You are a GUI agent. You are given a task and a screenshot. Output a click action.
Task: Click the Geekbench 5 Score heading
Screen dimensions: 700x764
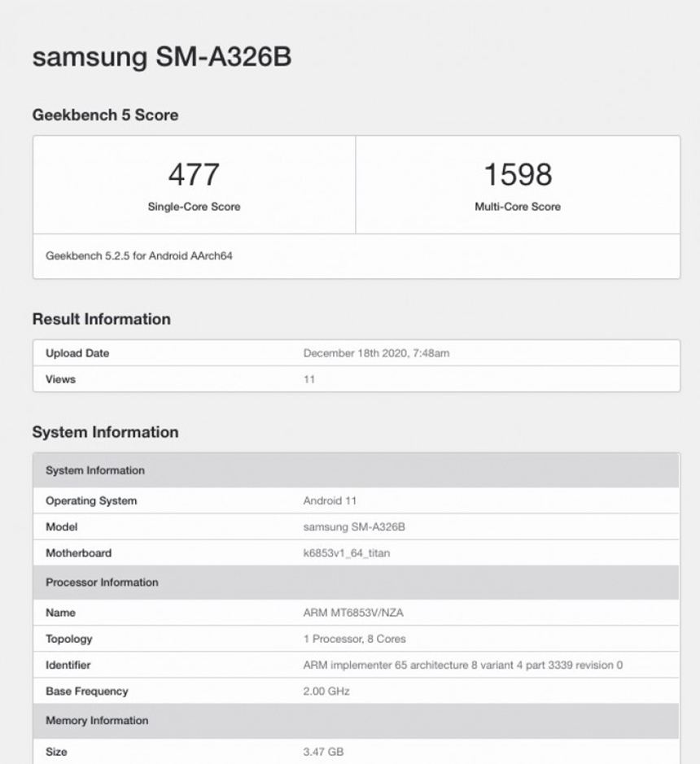click(105, 116)
